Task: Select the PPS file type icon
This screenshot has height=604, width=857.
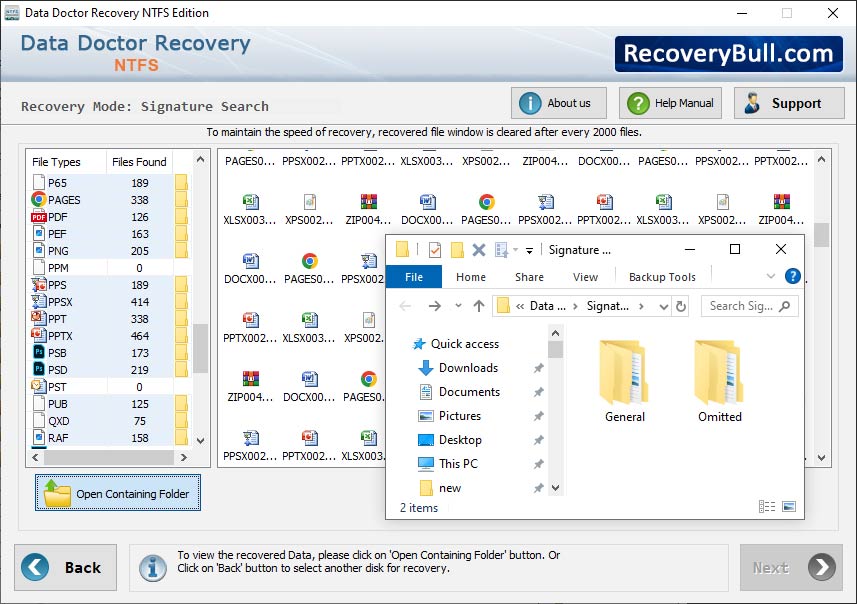Action: click(x=38, y=285)
